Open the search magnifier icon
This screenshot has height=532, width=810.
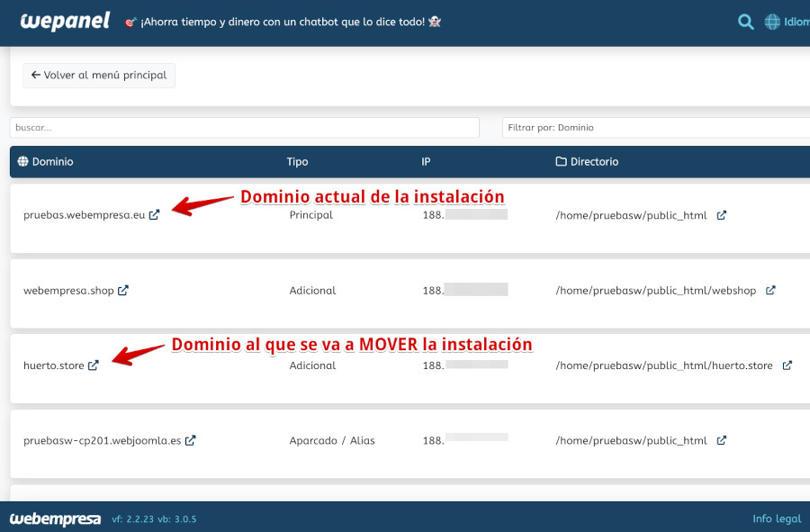[x=745, y=22]
